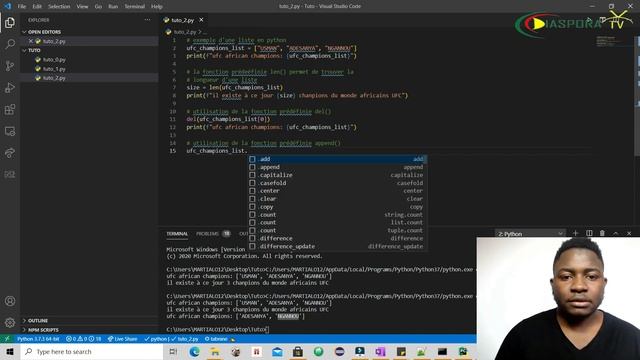Screen dimensions: 640x360
Task: Open the Go menu
Action: pyautogui.click(x=98, y=6)
